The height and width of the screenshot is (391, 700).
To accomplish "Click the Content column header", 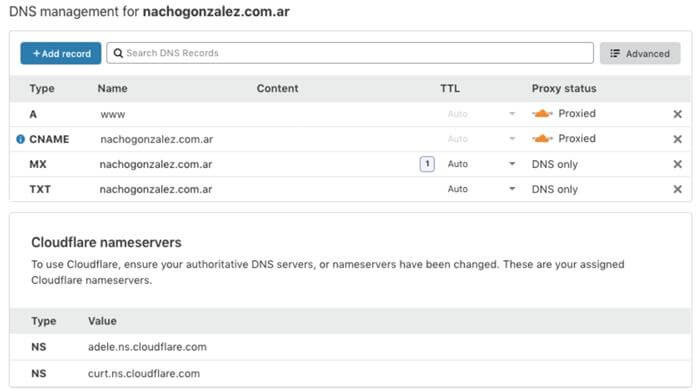I will 277,88.
